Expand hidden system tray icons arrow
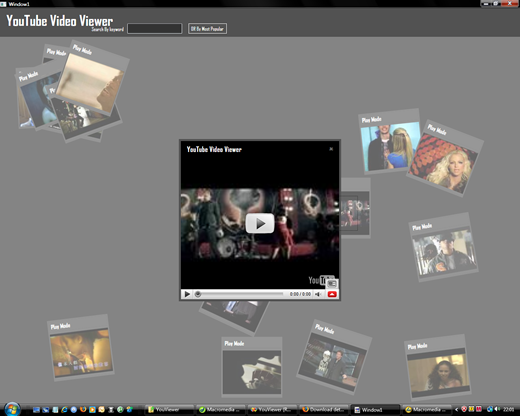The image size is (520, 416). click(x=456, y=409)
